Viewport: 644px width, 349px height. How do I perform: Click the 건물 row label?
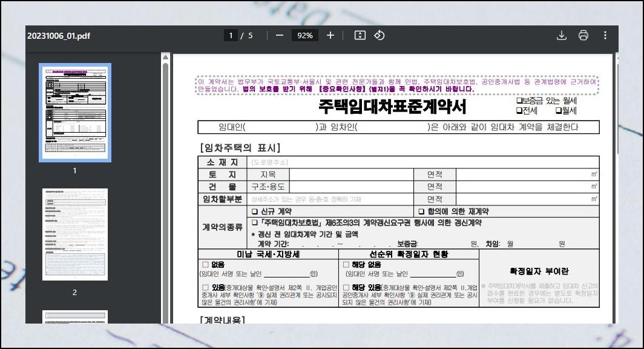[x=222, y=187]
